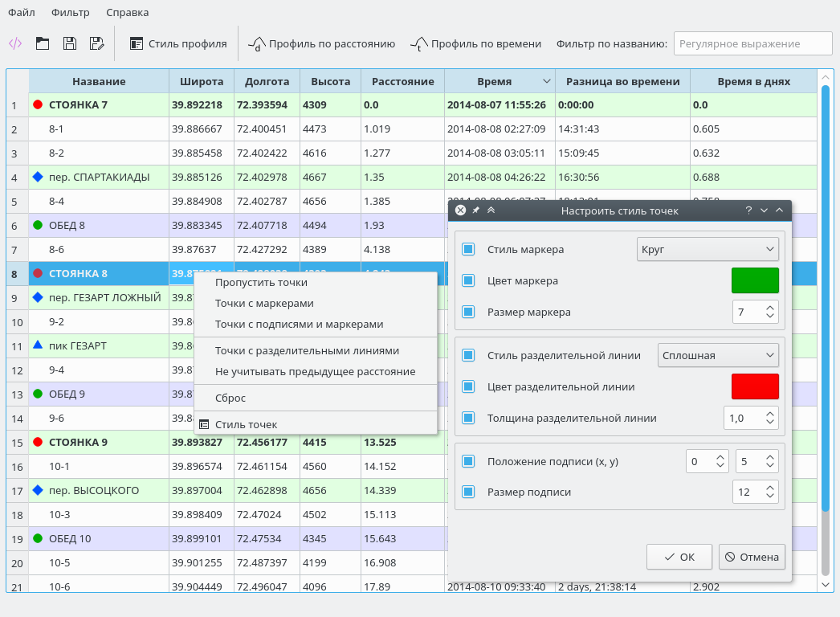The width and height of the screenshot is (840, 617).
Task: Open Стиль профиля from the toolbar
Action: click(178, 44)
